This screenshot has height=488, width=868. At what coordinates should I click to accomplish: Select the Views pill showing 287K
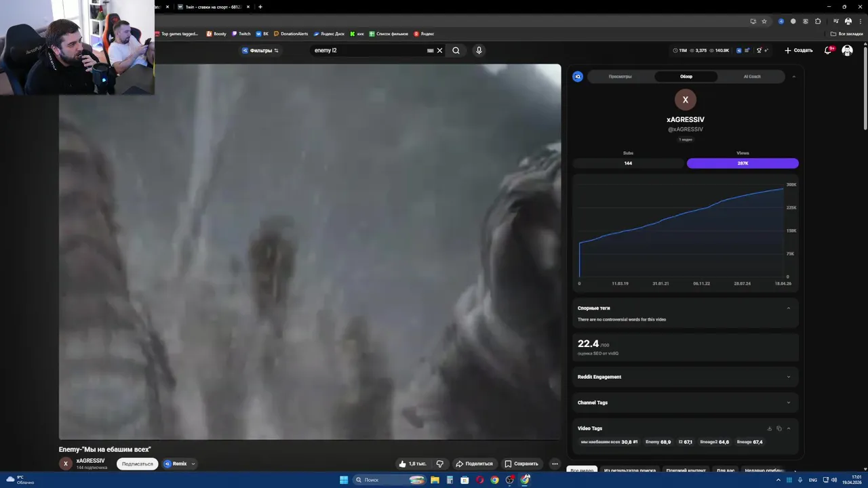click(743, 163)
